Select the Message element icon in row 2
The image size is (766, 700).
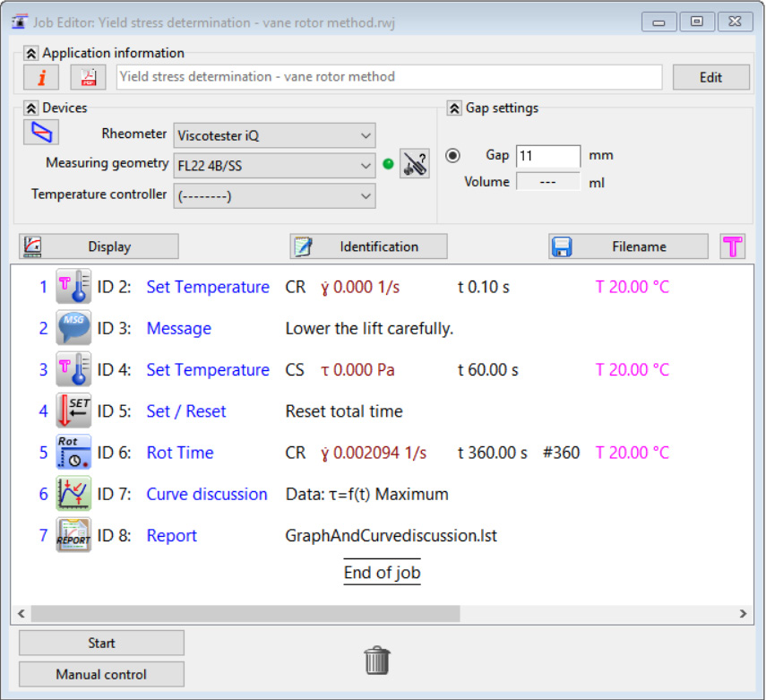coord(73,329)
